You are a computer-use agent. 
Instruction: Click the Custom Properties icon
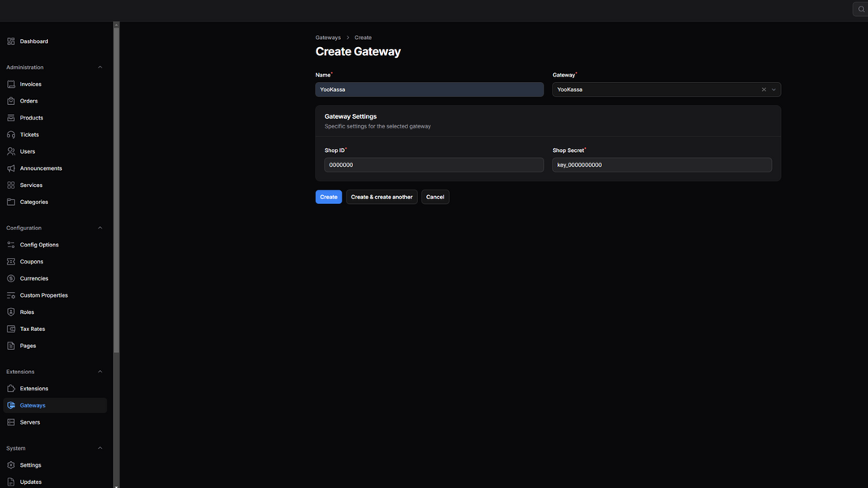pyautogui.click(x=11, y=295)
